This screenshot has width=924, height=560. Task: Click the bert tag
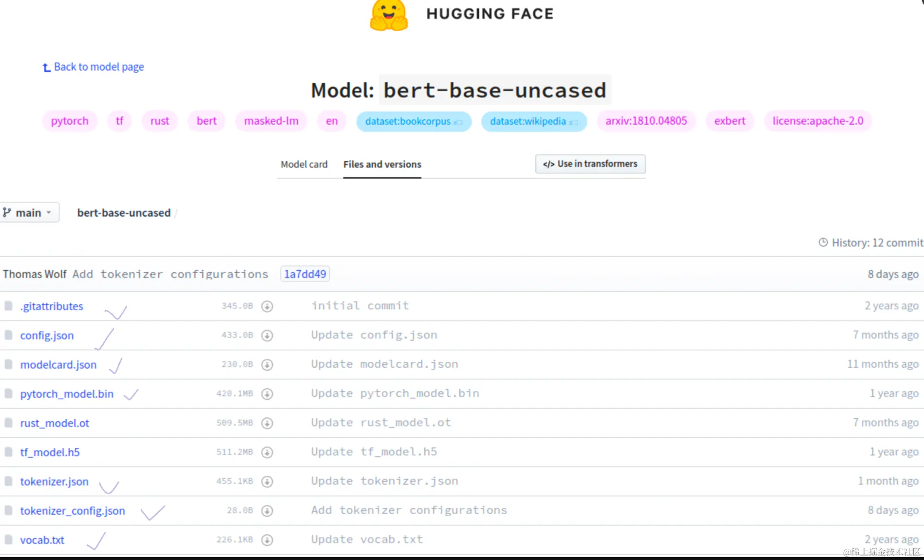207,121
